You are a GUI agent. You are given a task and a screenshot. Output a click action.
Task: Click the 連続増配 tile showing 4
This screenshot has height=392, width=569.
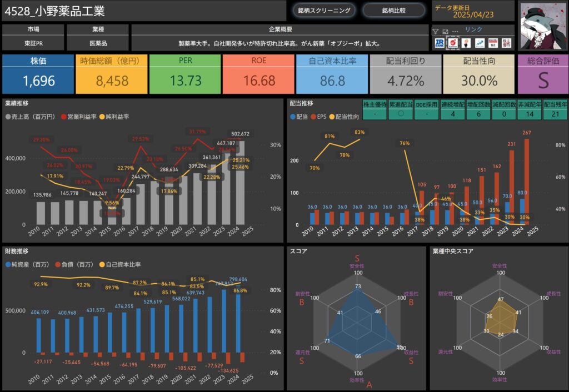(452, 109)
